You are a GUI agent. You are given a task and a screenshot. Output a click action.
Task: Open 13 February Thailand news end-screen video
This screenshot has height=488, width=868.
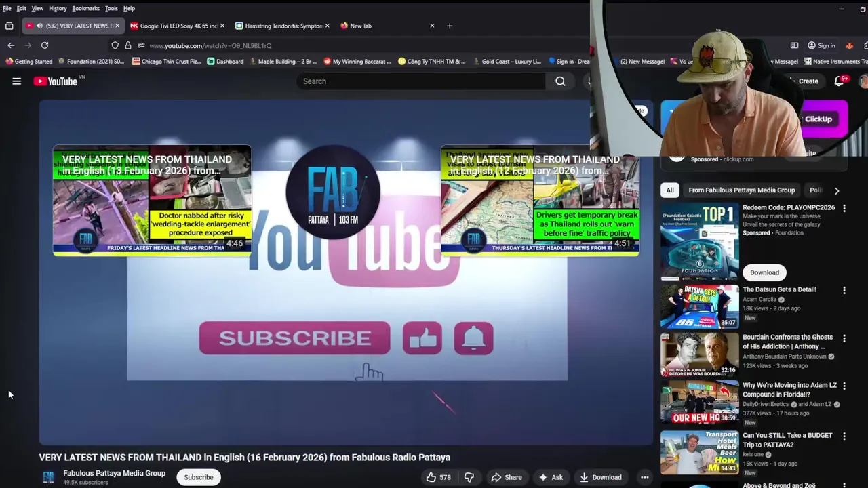pos(152,200)
